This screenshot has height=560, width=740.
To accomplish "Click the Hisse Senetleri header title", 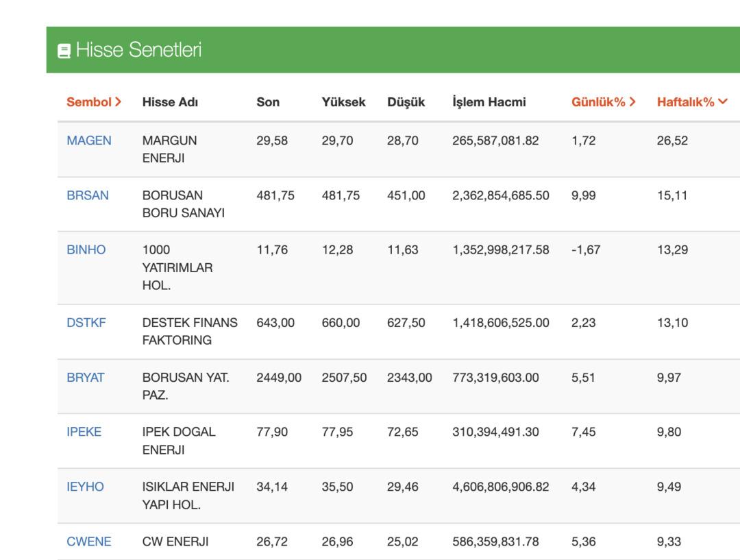I will point(139,51).
